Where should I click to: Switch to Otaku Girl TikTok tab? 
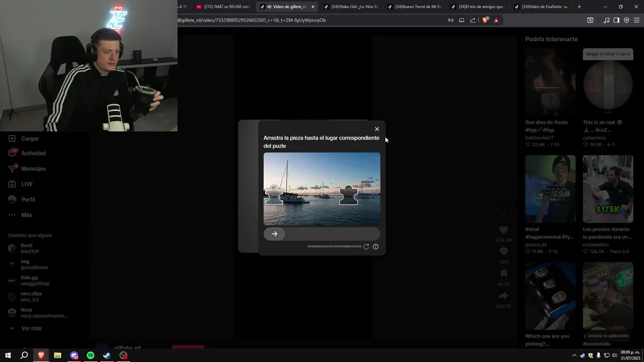click(351, 7)
